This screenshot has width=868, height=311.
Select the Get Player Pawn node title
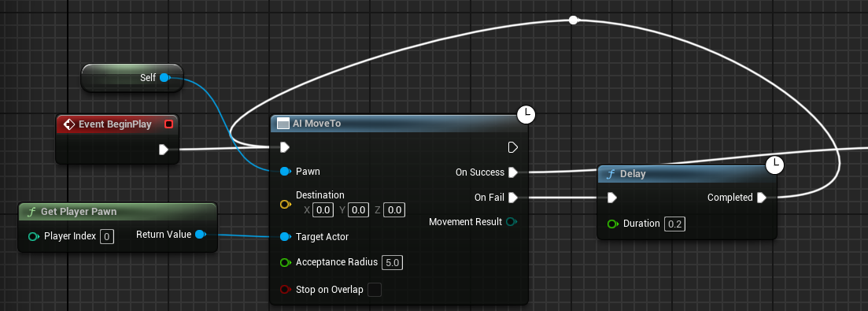78,212
